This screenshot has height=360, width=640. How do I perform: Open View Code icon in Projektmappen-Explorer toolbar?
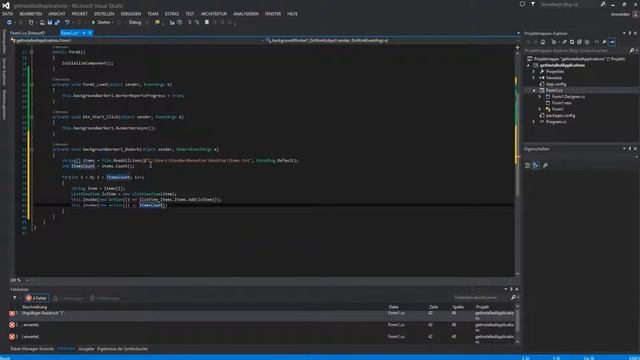click(x=596, y=42)
